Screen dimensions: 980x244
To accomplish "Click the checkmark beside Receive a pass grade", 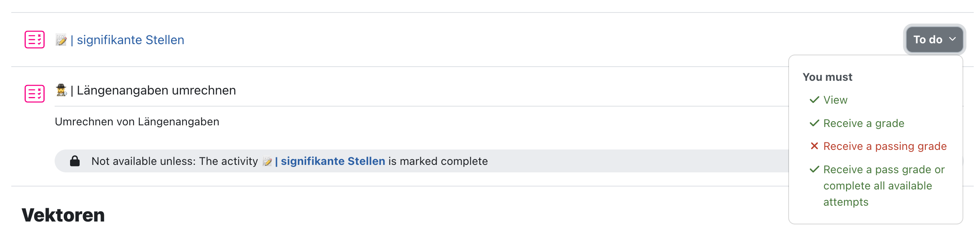I will [814, 169].
